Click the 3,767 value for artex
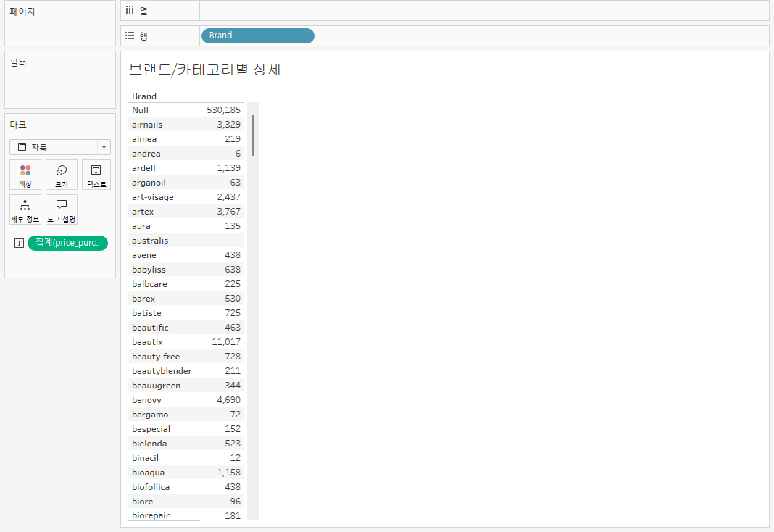 coord(228,212)
